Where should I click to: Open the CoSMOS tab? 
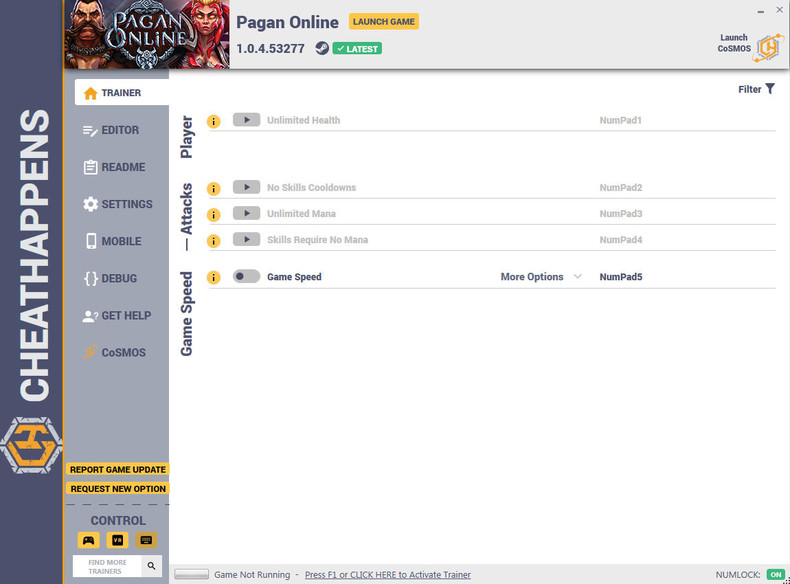(x=114, y=353)
